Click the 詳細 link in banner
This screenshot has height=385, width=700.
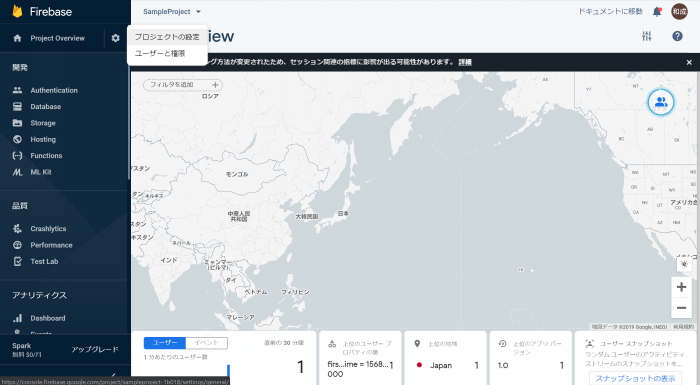click(465, 62)
